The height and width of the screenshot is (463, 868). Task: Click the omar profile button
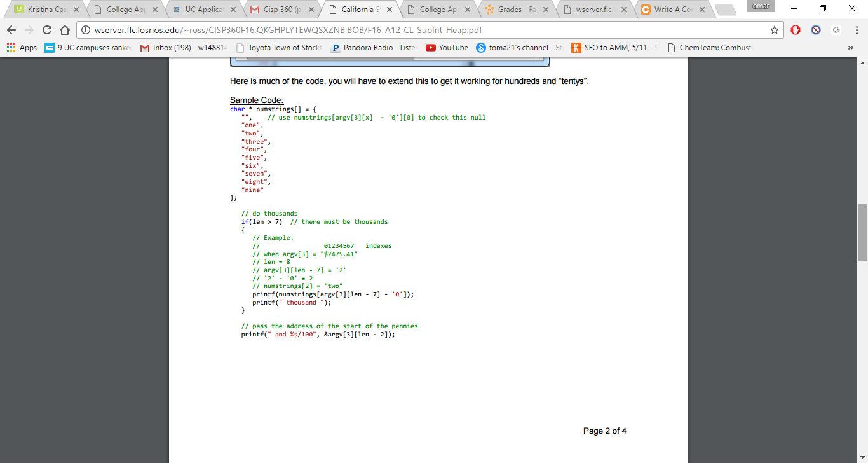(760, 6)
